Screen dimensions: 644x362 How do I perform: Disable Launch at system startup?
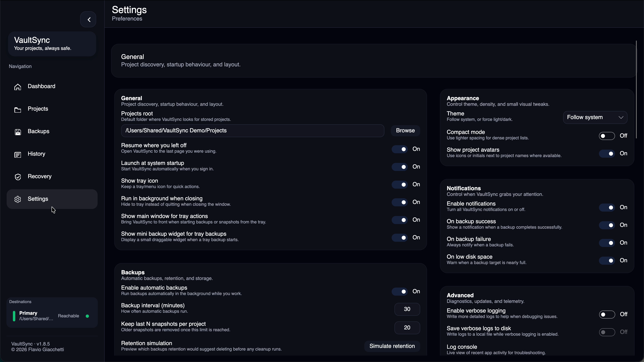coord(399,167)
